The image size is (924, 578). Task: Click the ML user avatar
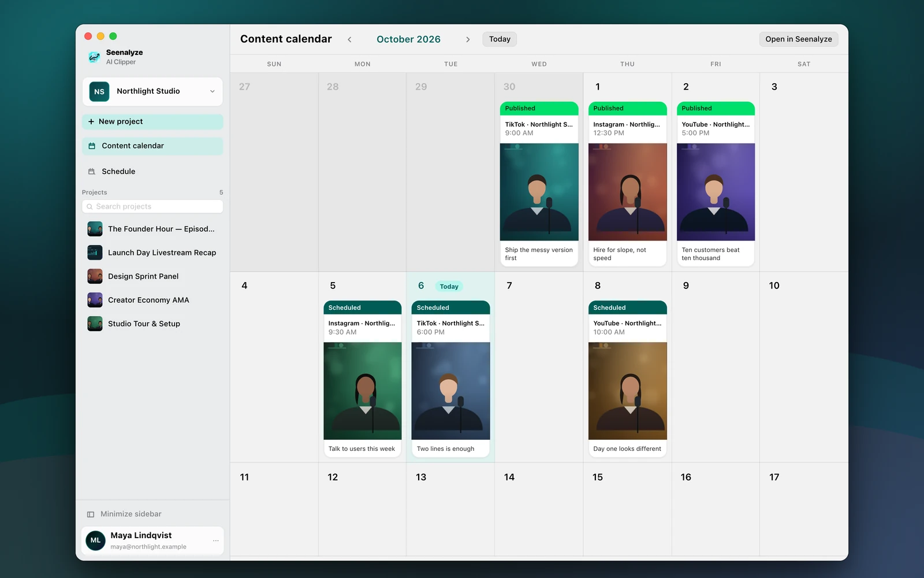95,540
